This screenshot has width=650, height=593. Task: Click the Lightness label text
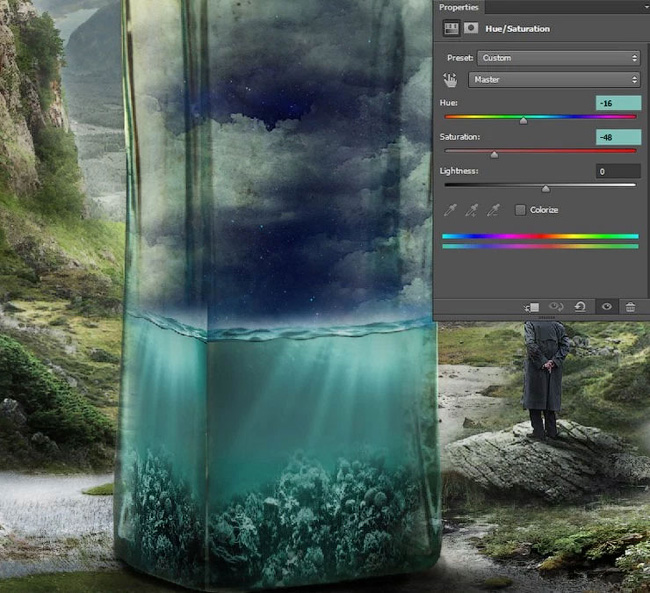tap(458, 171)
